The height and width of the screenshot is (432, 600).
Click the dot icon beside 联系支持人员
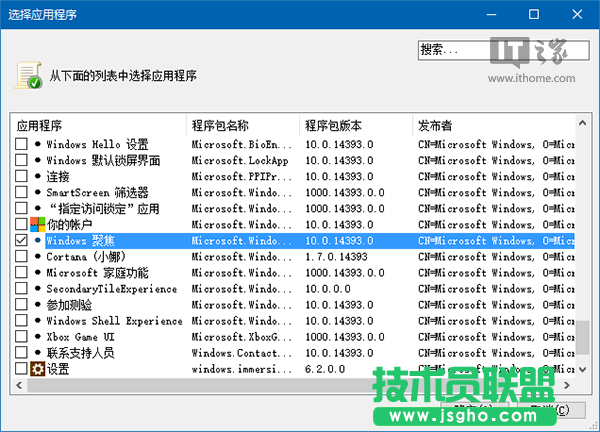tap(37, 353)
